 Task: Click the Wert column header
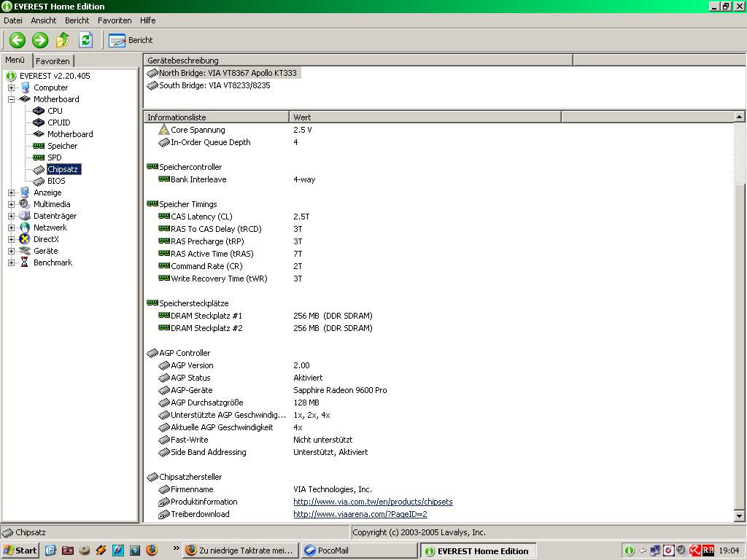click(425, 117)
